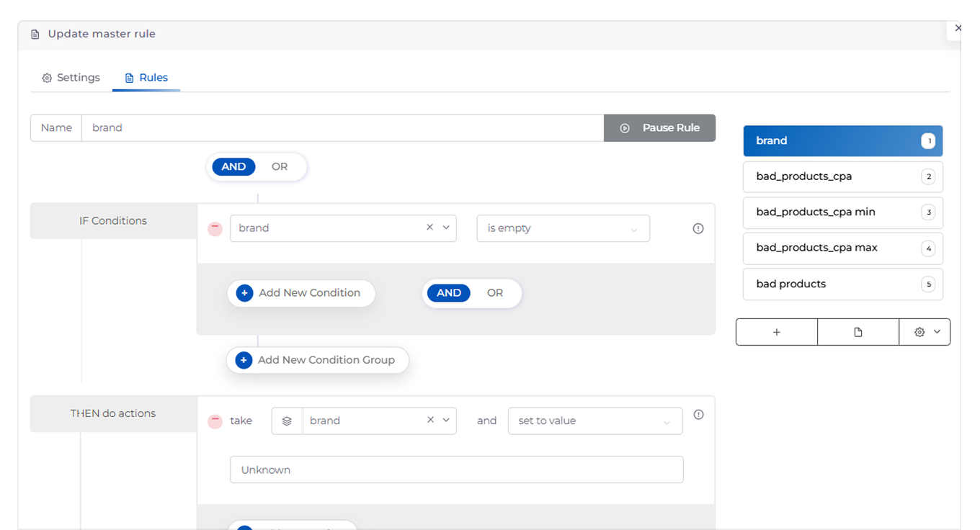Switch condition group toggle to OR
Viewport: 980px width, 530px height.
495,293
